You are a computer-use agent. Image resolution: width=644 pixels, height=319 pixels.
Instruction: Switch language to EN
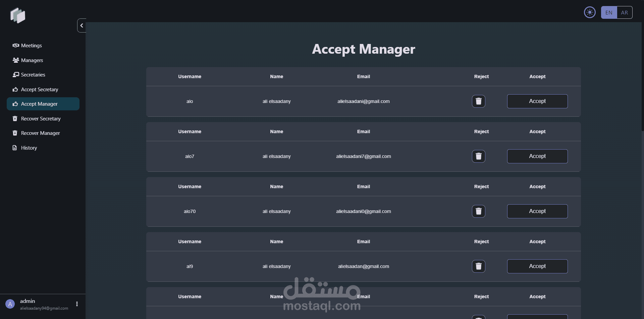609,12
